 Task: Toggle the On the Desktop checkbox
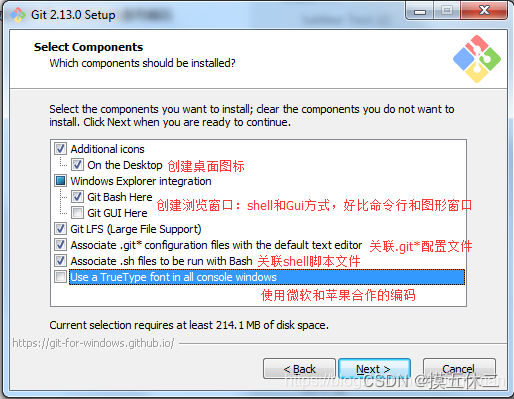[77, 165]
